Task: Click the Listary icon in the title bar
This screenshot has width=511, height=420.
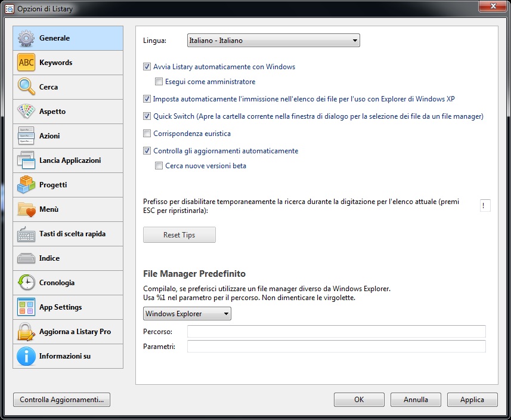Action: [10, 9]
